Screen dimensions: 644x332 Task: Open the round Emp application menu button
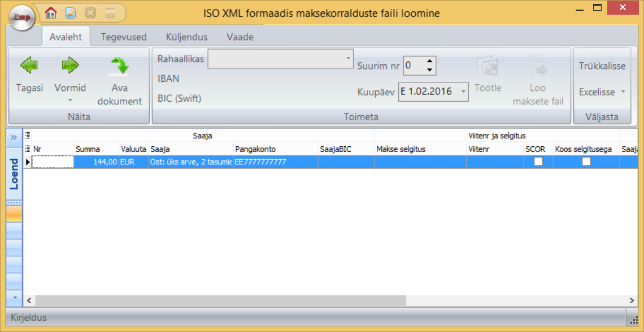pos(22,17)
